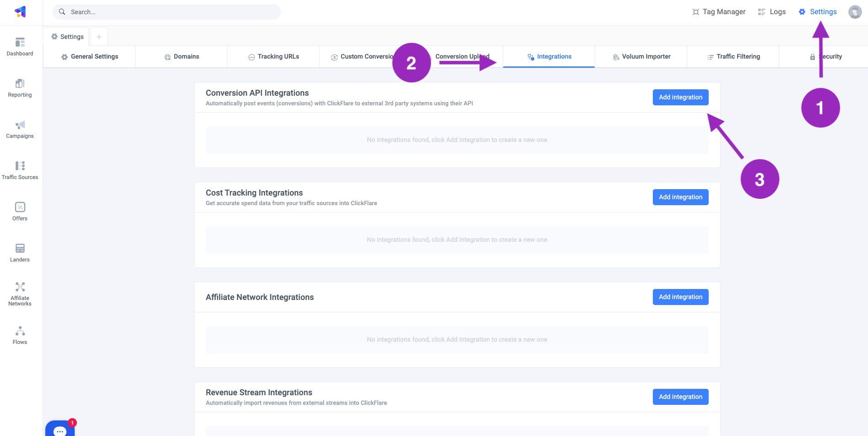868x436 pixels.
Task: Click the Integrations tab icon
Action: [x=531, y=57]
